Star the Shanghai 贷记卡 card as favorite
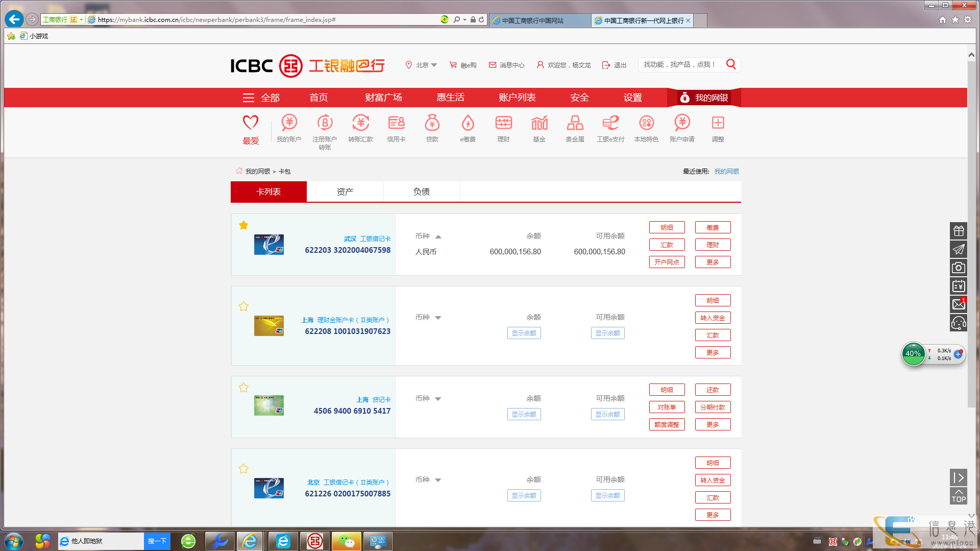Screen dimensions: 980x551 point(243,388)
